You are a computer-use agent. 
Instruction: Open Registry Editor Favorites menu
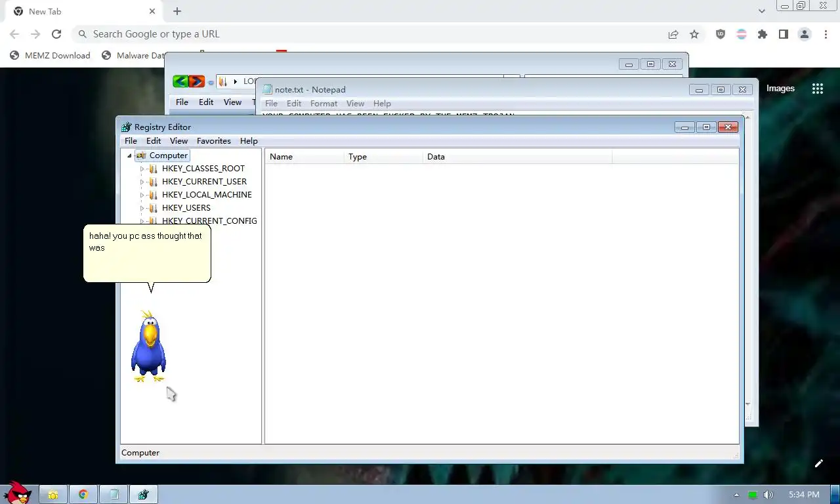coord(214,141)
